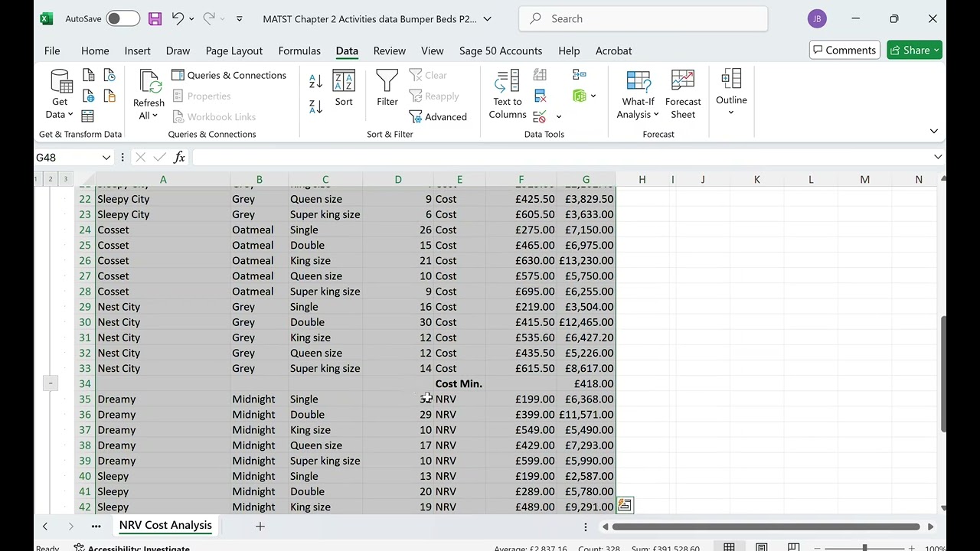The width and height of the screenshot is (980, 551).
Task: Click the Search box
Action: (x=643, y=18)
